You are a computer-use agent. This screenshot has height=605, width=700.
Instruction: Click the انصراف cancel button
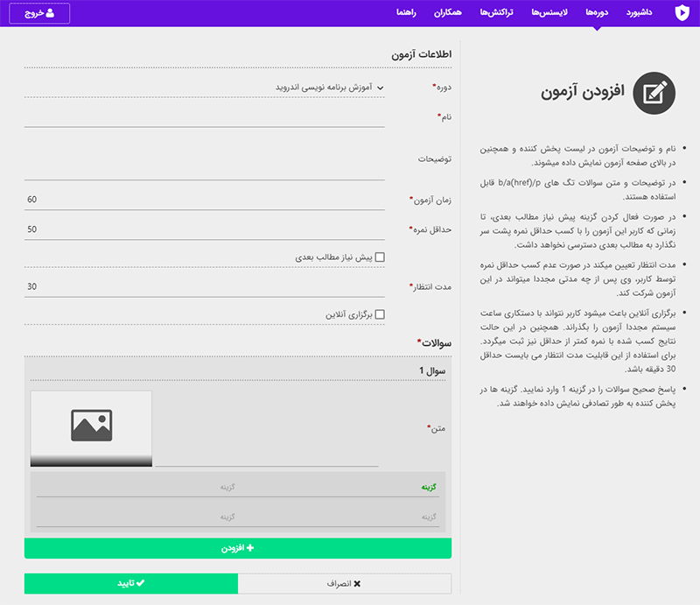click(345, 583)
